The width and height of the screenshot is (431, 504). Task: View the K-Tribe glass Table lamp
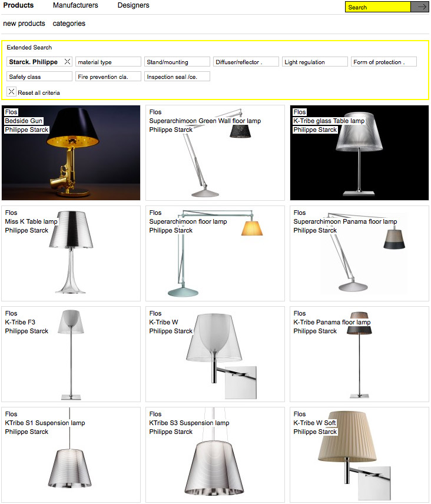tap(359, 152)
